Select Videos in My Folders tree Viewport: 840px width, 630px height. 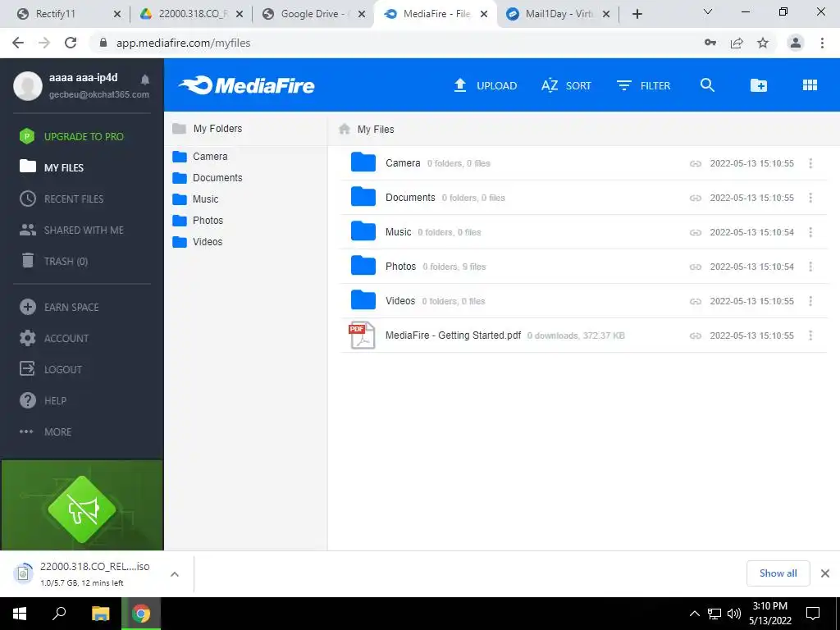[197, 242]
